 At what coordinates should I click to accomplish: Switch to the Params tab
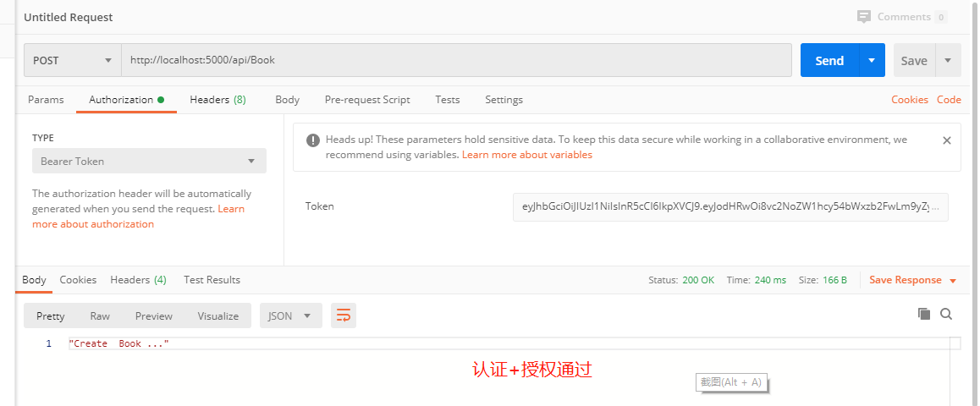coord(46,99)
